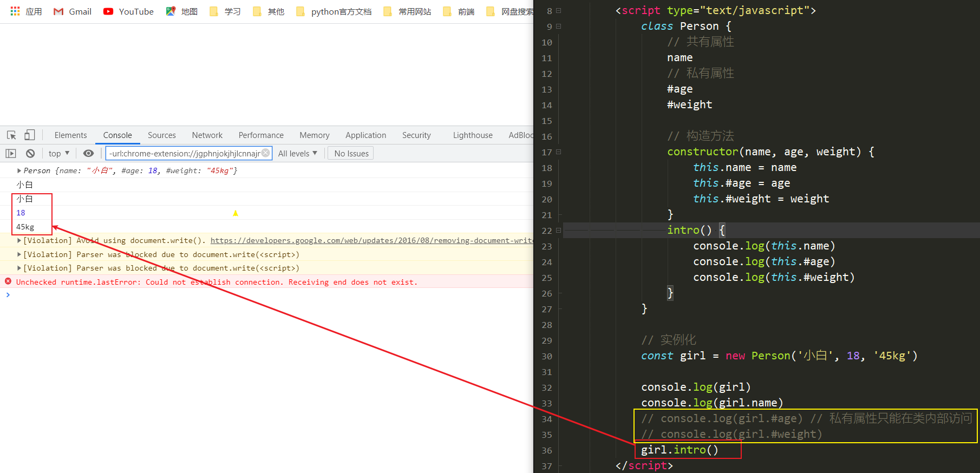Click the 18 value in console output
Image resolution: width=980 pixels, height=473 pixels.
[21, 213]
